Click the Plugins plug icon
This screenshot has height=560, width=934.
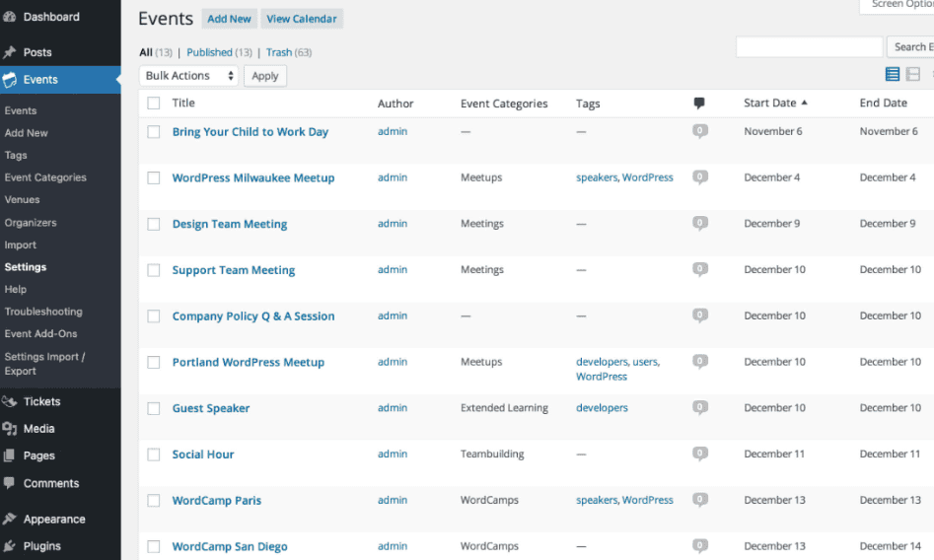pos(9,546)
